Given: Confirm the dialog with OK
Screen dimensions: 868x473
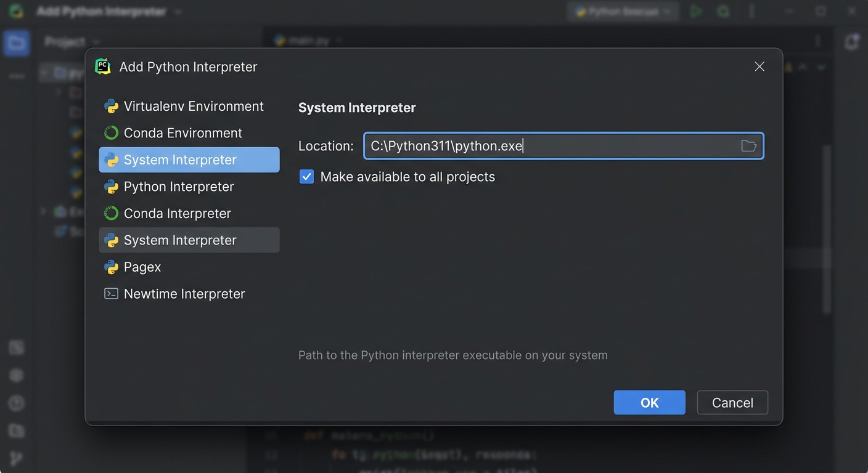Looking at the screenshot, I should coord(649,403).
